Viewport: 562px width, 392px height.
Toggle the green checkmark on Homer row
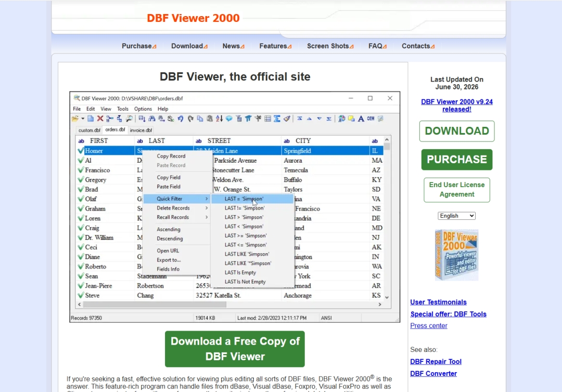81,151
